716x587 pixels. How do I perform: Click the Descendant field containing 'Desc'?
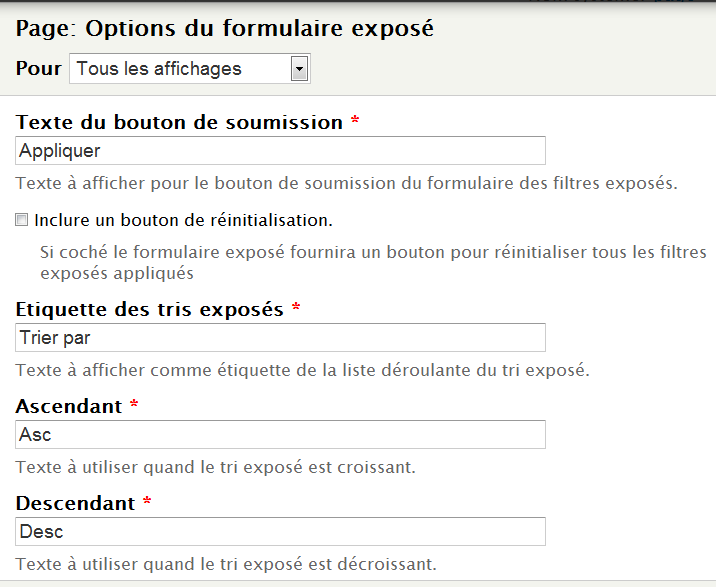point(281,532)
